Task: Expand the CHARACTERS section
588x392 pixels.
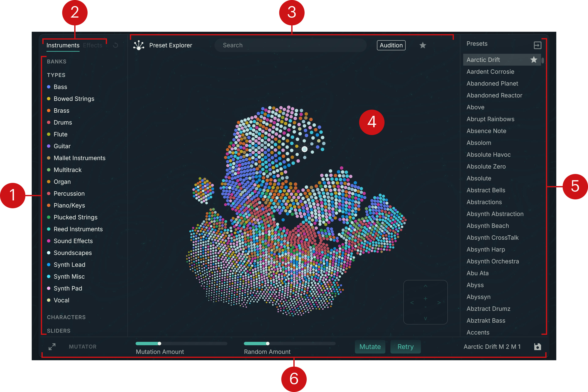Action: click(x=66, y=317)
